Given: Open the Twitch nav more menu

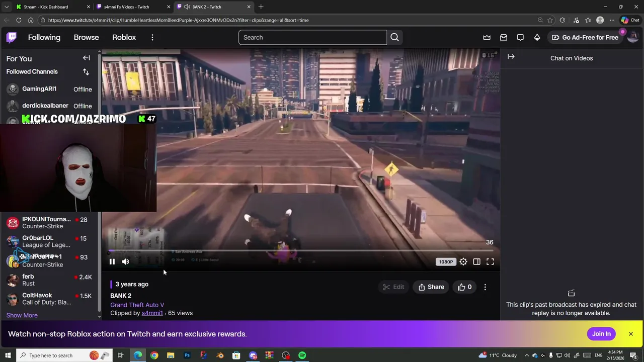Looking at the screenshot, I should tap(152, 37).
